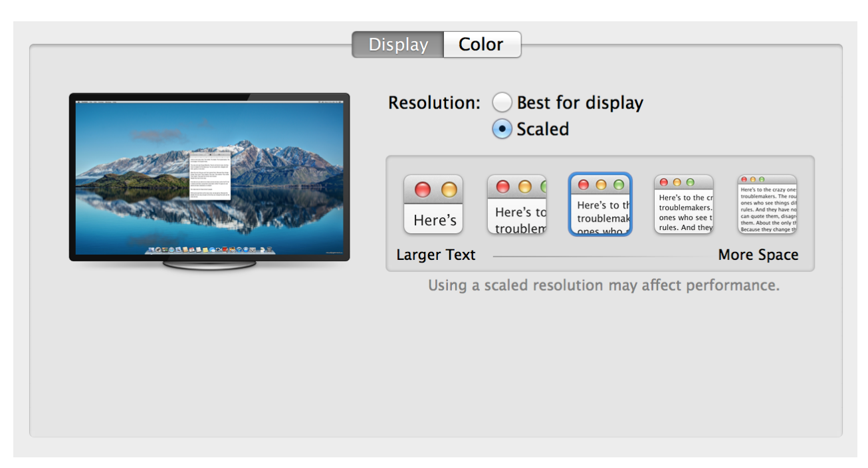Image resolution: width=868 pixels, height=468 pixels.
Task: Click the Resolution label
Action: [434, 103]
